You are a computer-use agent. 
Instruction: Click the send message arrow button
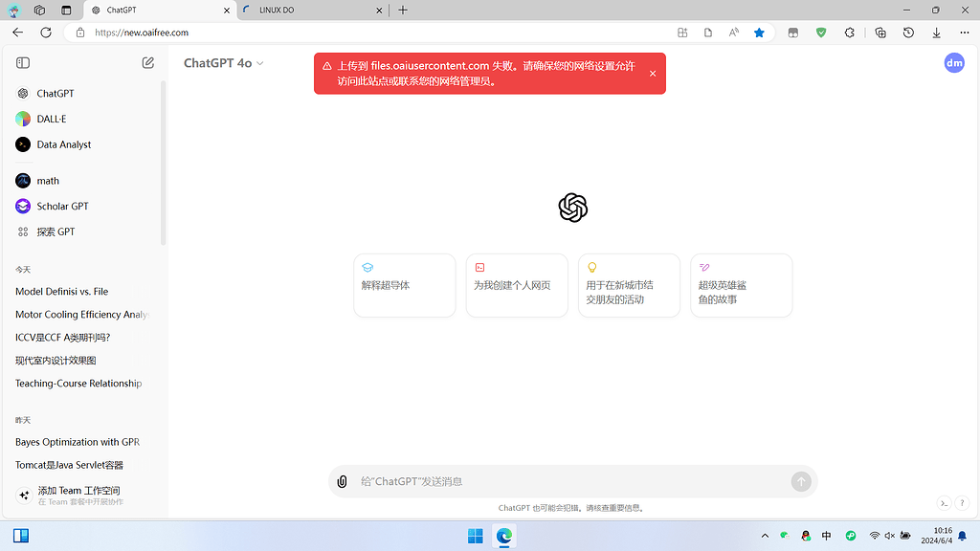click(801, 481)
